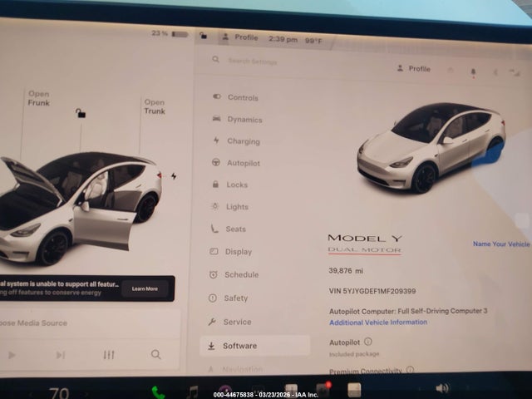Tap the red-dot bell notification icon
Screen dimensions: 532x399
click(x=473, y=72)
